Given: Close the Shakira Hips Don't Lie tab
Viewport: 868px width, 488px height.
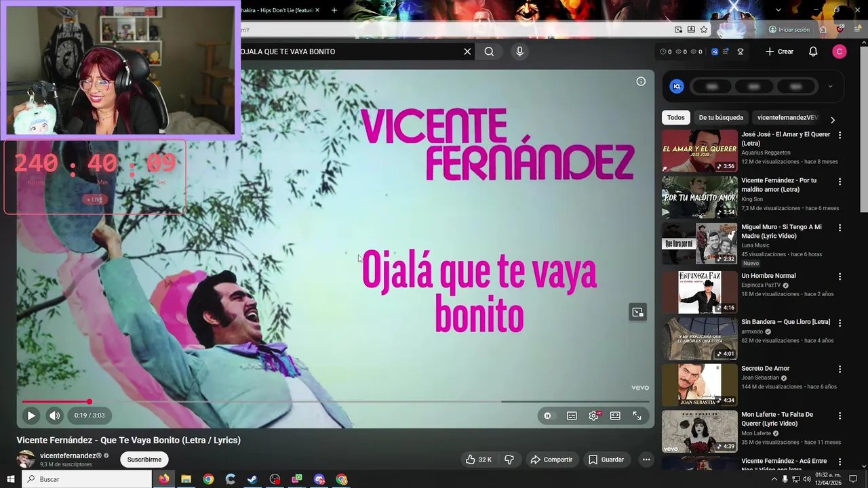Looking at the screenshot, I should click(317, 10).
